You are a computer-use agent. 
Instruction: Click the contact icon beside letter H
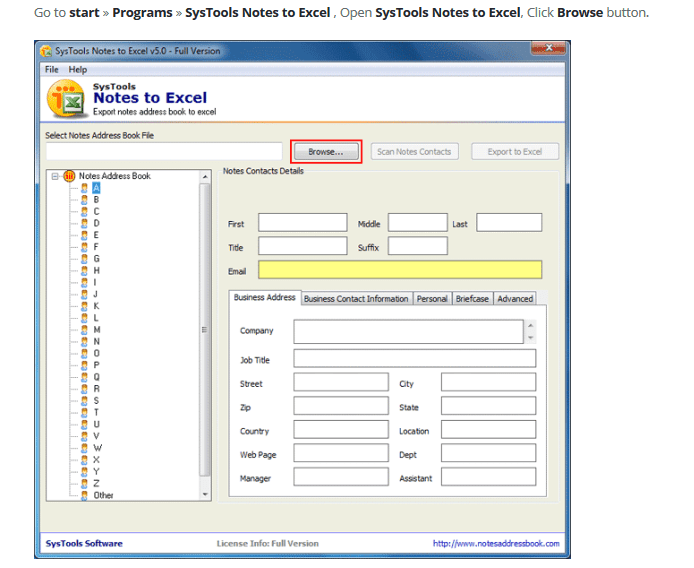pos(84,270)
